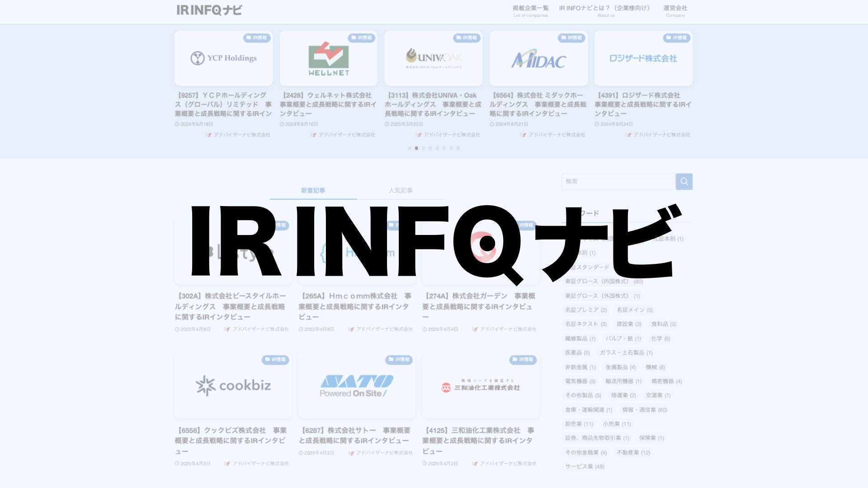Switch to the 人気記事 tab
Viewport: 868px width, 488px height.
click(401, 190)
